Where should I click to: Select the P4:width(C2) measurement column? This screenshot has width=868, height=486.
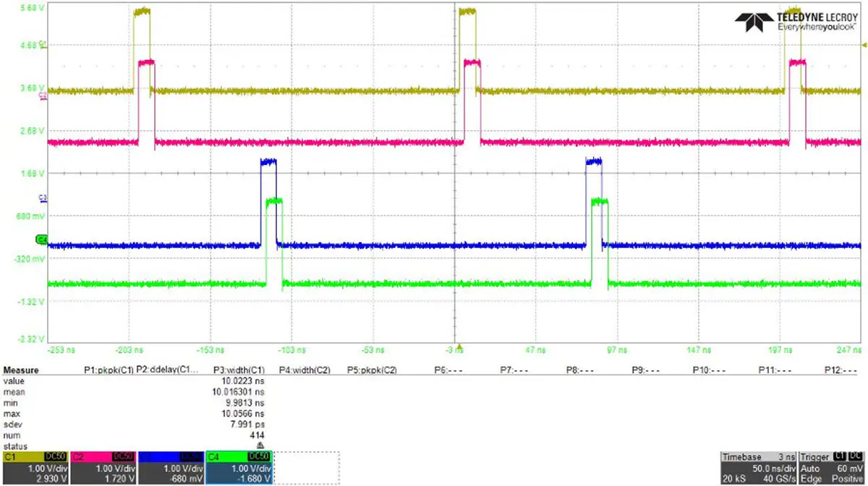pyautogui.click(x=305, y=370)
